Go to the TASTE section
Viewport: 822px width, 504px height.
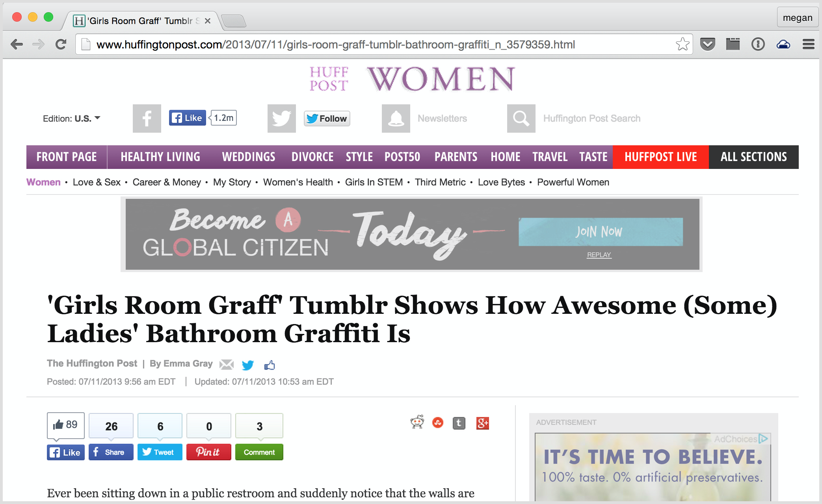click(593, 157)
